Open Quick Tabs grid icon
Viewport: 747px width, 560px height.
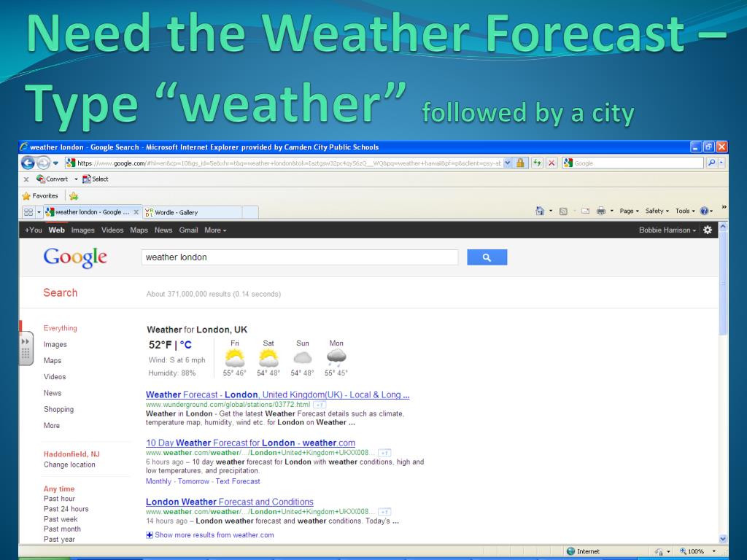(28, 212)
